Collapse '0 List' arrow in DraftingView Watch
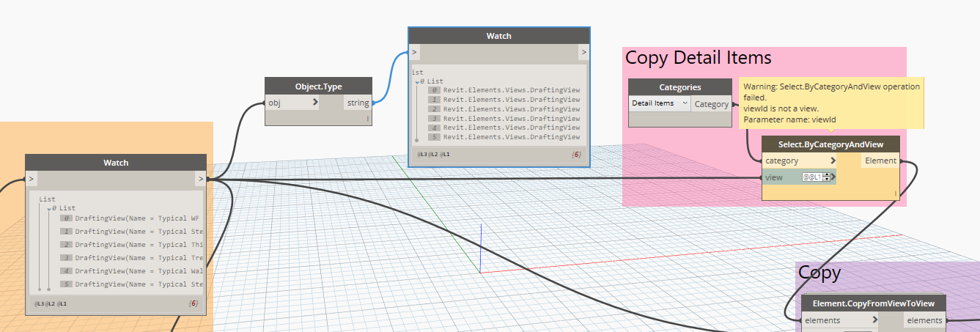This screenshot has height=332, width=980. coord(49,208)
